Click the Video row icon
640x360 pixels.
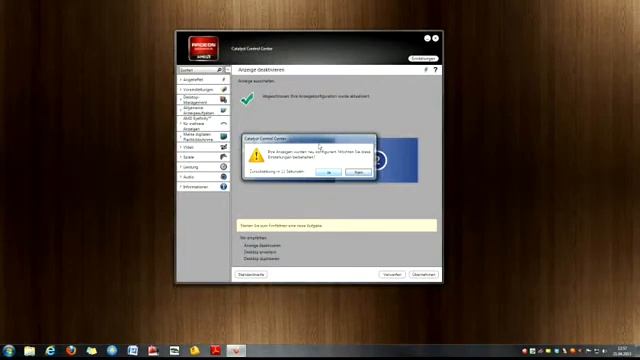click(x=224, y=147)
